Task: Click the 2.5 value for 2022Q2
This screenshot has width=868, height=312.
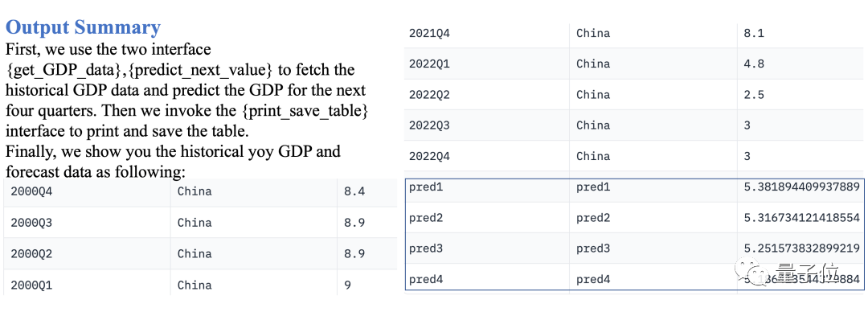Action: tap(754, 95)
